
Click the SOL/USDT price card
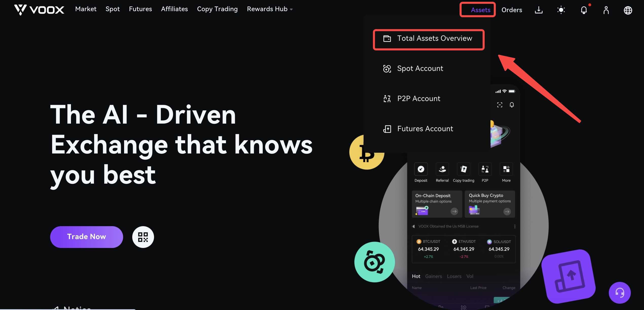tap(499, 249)
